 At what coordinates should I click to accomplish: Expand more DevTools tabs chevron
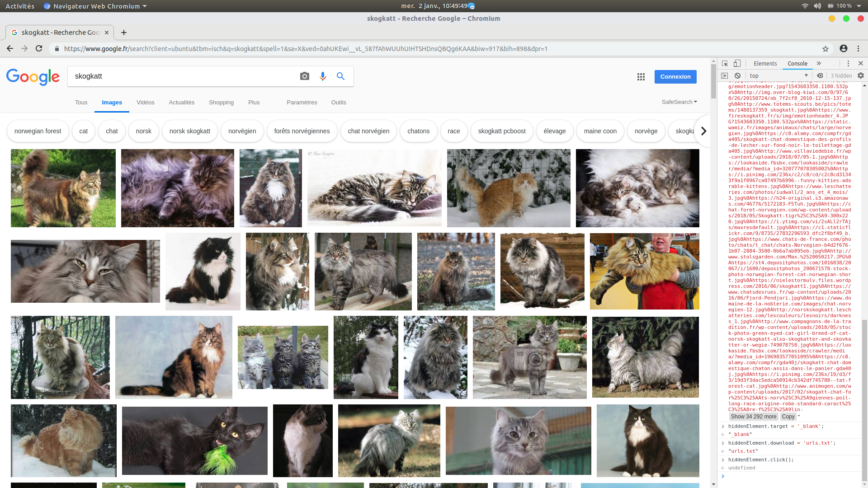click(x=819, y=64)
